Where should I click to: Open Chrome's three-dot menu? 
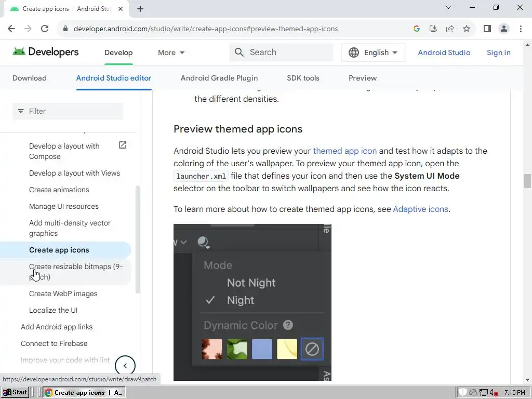click(521, 29)
